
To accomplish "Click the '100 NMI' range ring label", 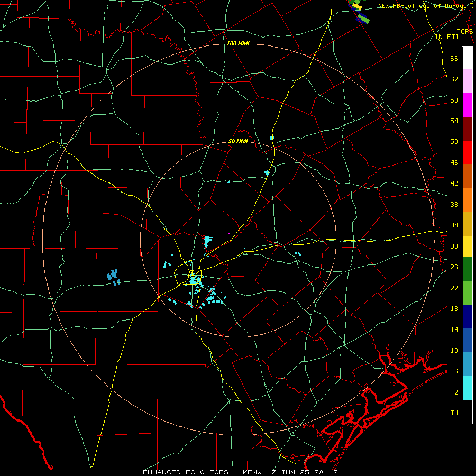I will click(238, 44).
